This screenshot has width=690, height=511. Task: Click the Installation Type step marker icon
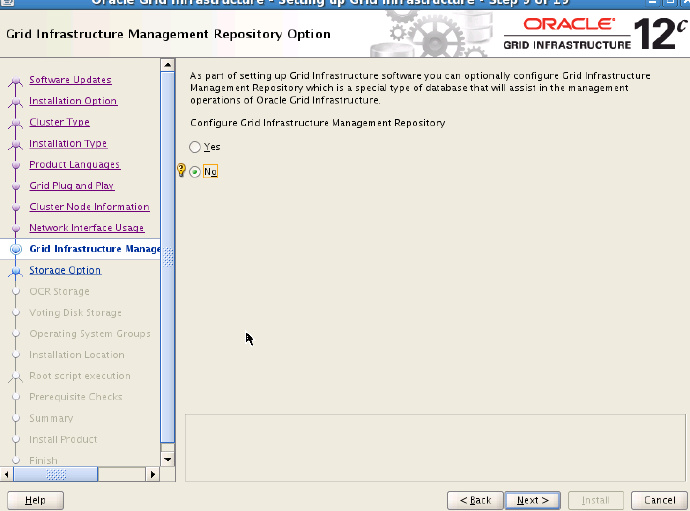(x=16, y=144)
